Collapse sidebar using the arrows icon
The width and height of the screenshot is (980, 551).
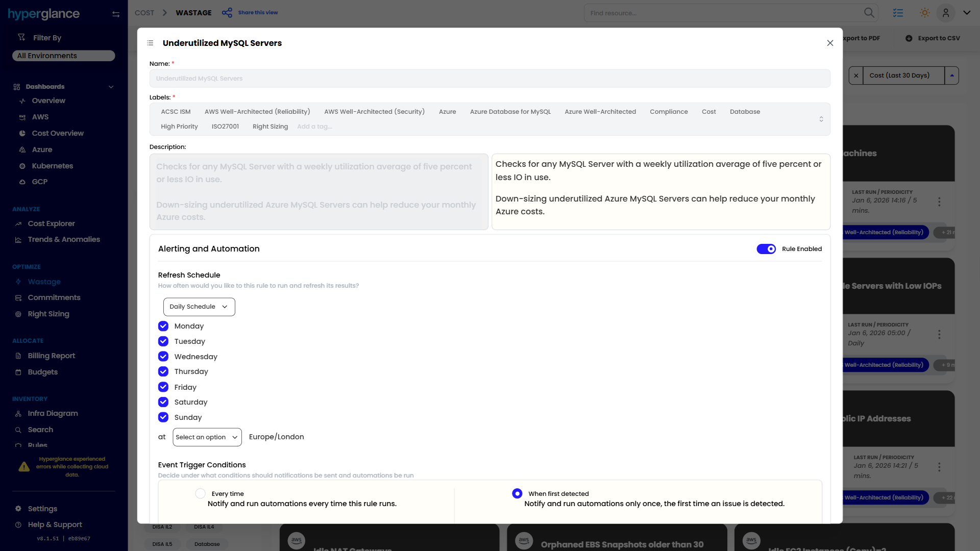point(116,14)
